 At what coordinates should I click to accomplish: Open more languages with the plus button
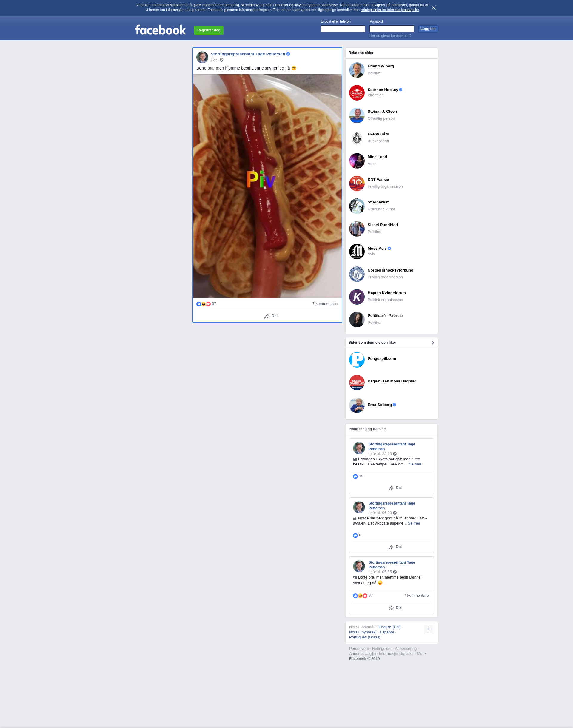click(x=429, y=629)
